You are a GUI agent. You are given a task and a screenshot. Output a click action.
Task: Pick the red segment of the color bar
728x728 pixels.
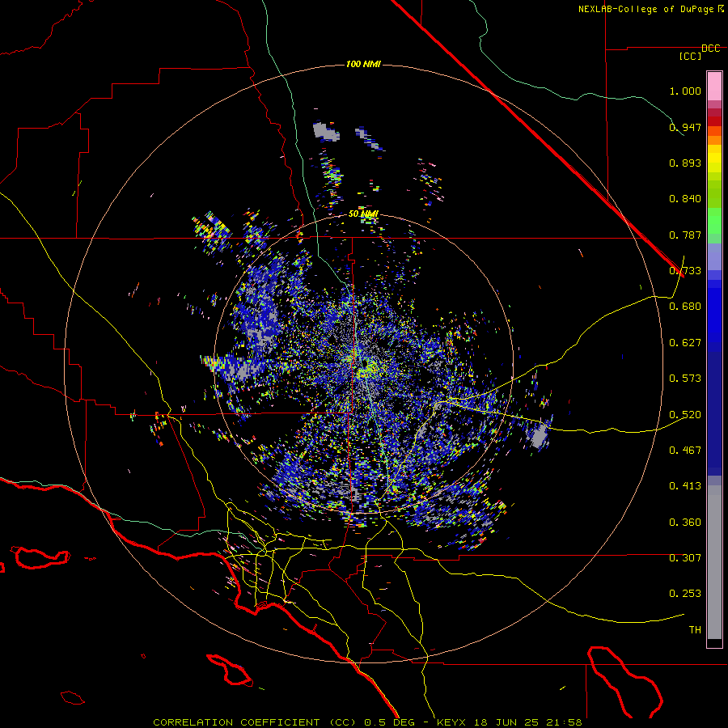(714, 121)
